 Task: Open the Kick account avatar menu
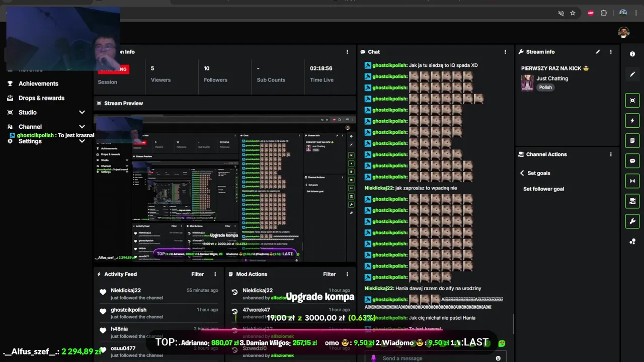pos(624,32)
